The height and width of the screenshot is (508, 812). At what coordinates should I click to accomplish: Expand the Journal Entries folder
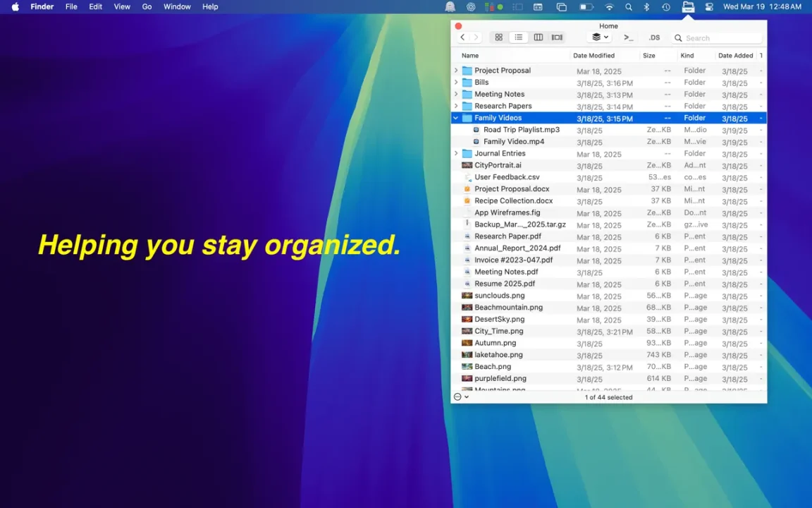456,153
